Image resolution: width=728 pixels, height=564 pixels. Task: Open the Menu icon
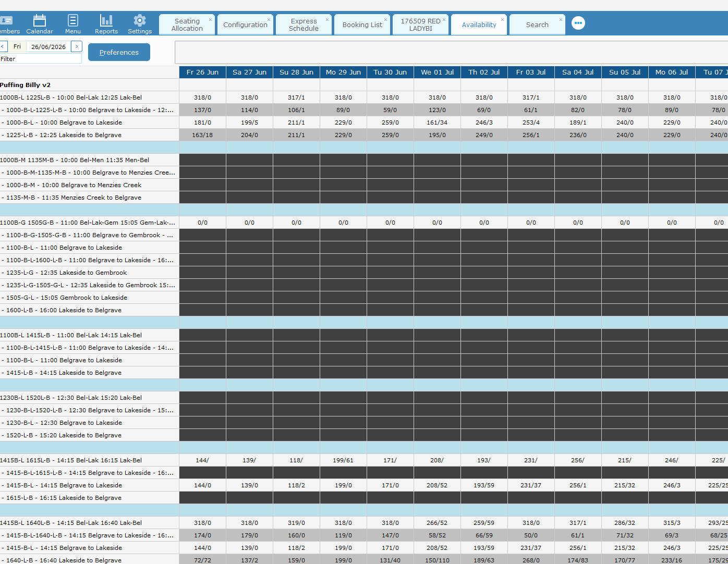pos(73,21)
